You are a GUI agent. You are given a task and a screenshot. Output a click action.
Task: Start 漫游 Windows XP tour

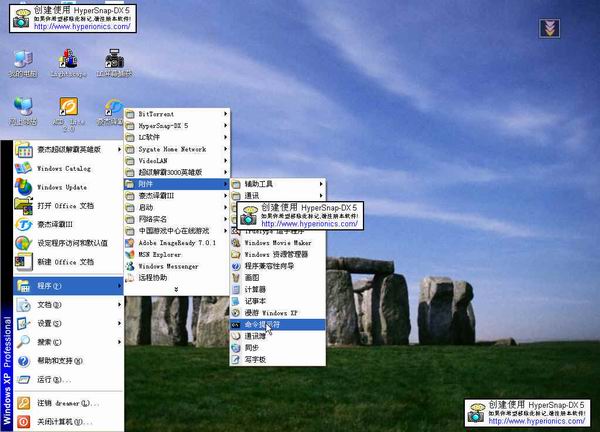point(278,313)
